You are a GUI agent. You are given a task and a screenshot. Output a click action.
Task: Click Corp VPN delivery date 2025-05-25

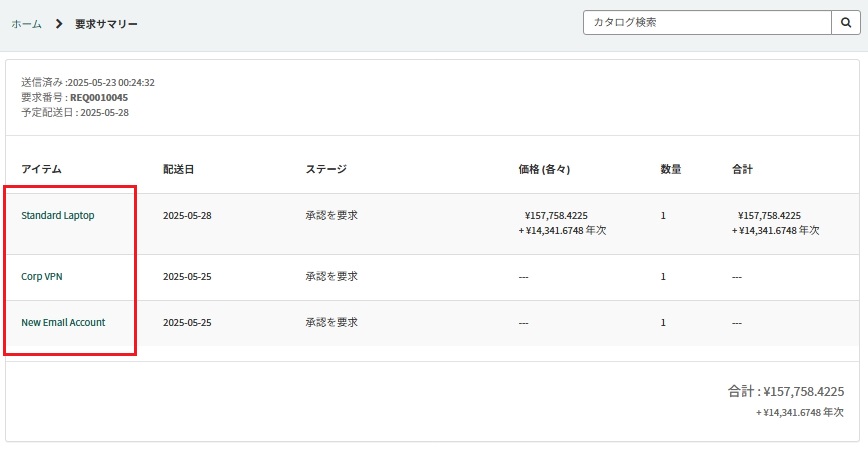pos(187,276)
